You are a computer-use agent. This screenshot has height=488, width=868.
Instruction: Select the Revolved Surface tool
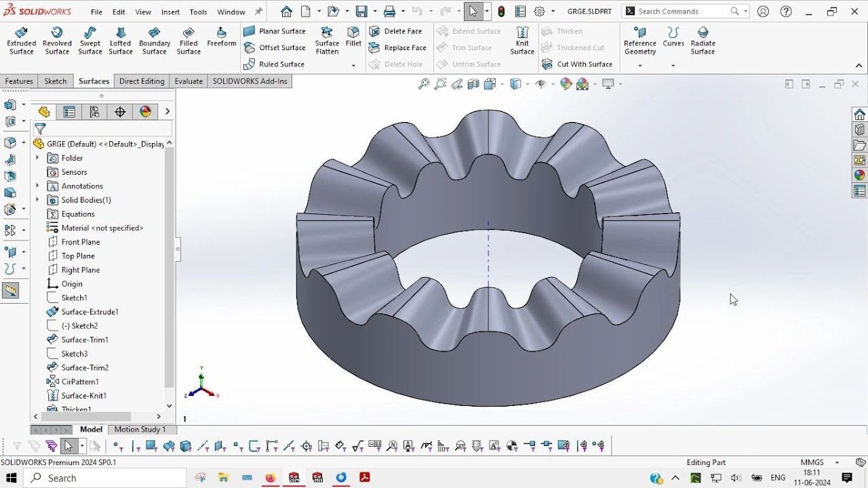click(x=57, y=41)
